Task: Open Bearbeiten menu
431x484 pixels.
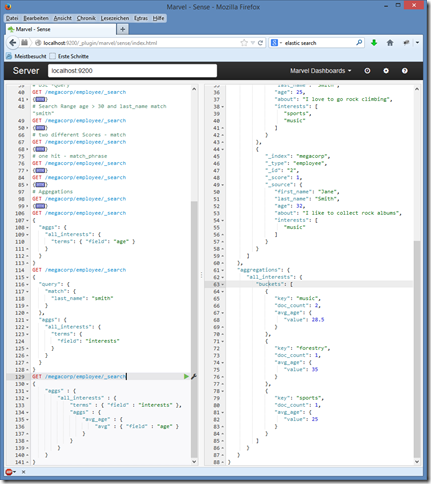Action: pyautogui.click(x=36, y=18)
